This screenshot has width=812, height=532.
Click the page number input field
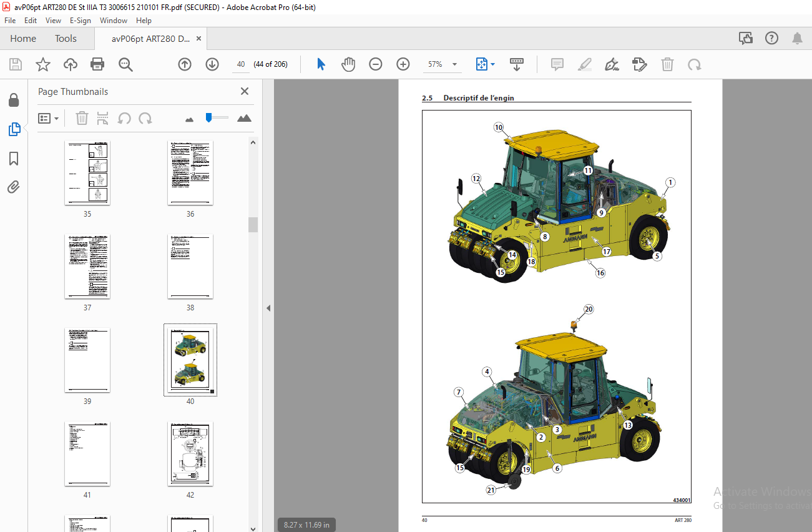tap(240, 64)
